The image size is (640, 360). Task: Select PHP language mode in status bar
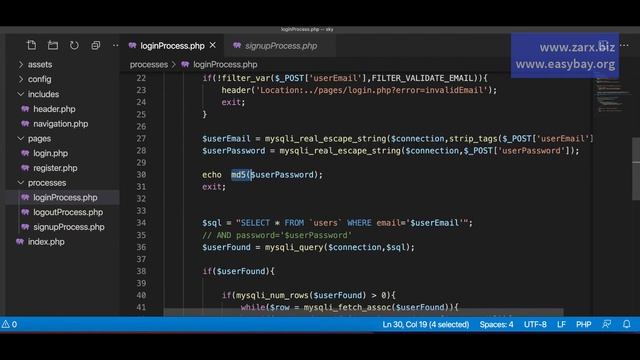[583, 324]
